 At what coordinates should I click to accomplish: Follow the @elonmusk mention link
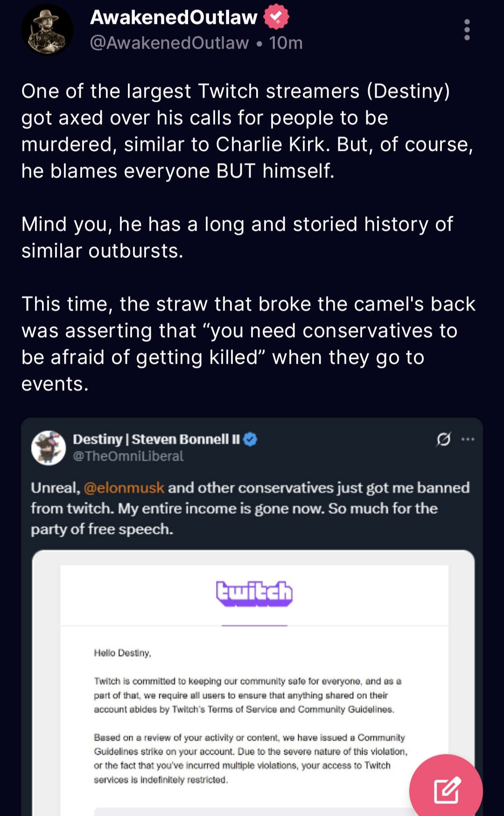pos(124,488)
